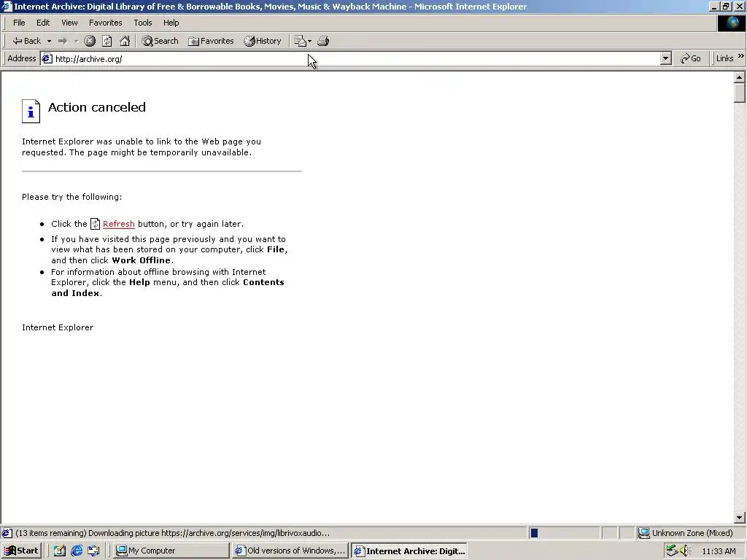Click the refresh icon before Refresh link
The width and height of the screenshot is (747, 560).
pos(96,224)
